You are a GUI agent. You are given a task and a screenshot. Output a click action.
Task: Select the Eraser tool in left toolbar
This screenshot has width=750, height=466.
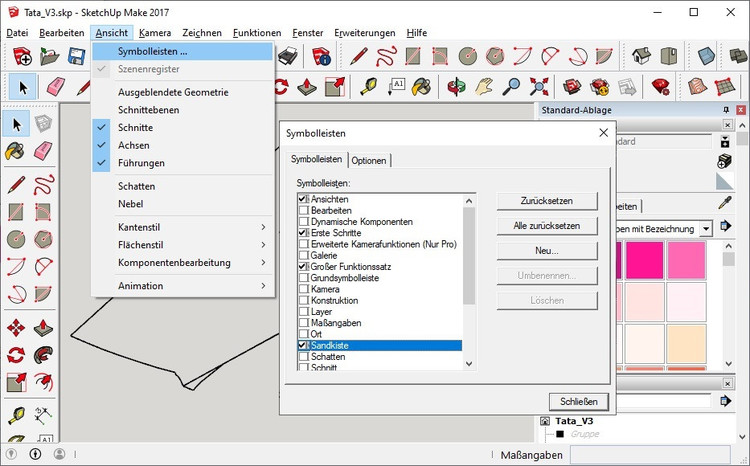44,151
